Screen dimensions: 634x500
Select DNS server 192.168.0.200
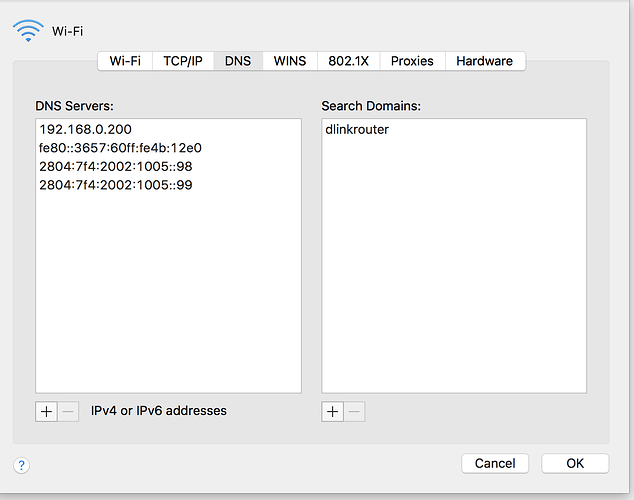pos(168,129)
